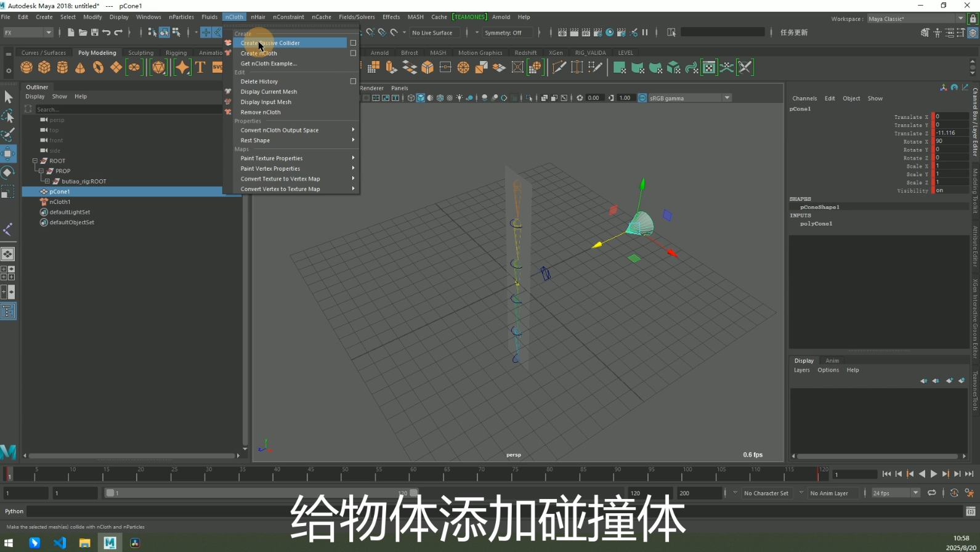The image size is (980, 552).
Task: Click the Save Scene icon in toolbar
Action: [94, 33]
